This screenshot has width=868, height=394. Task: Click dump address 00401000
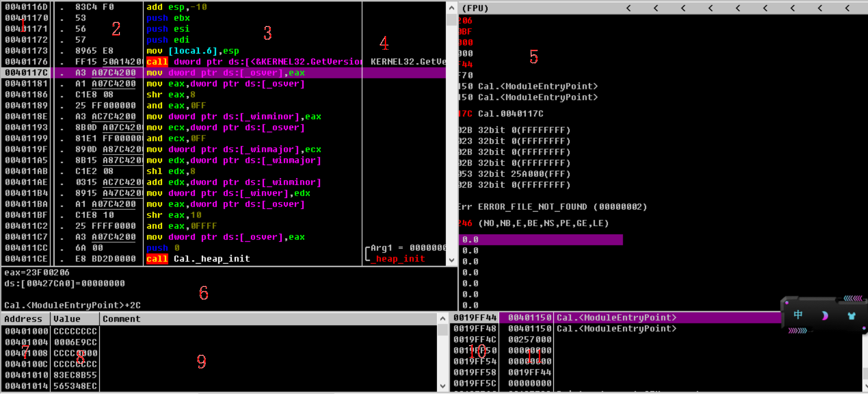26,331
